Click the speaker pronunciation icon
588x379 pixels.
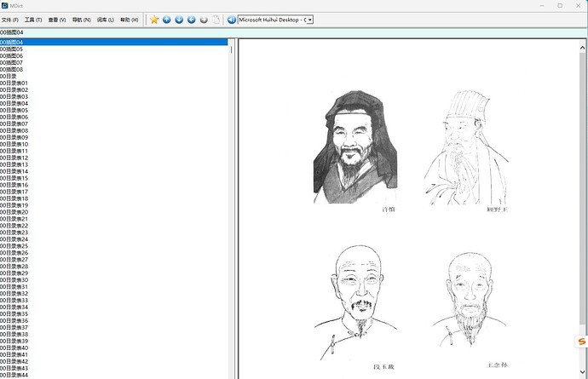[x=232, y=19]
